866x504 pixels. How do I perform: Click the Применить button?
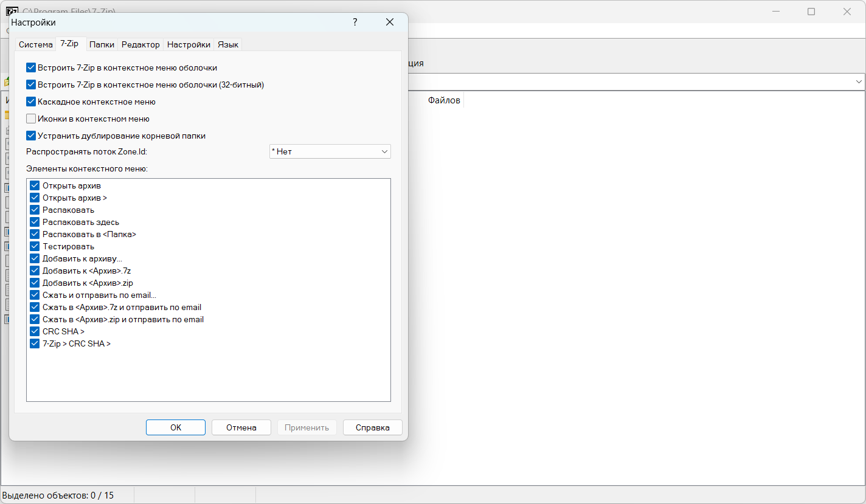[x=307, y=427]
